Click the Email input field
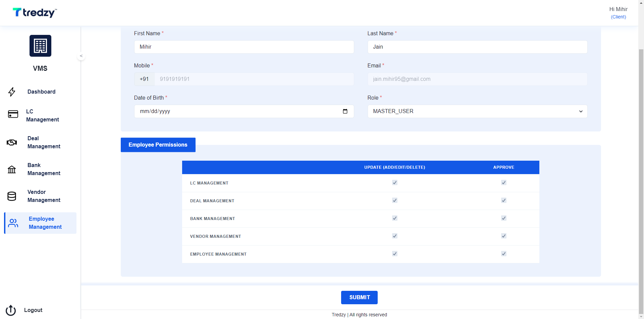The width and height of the screenshot is (644, 319). click(477, 79)
